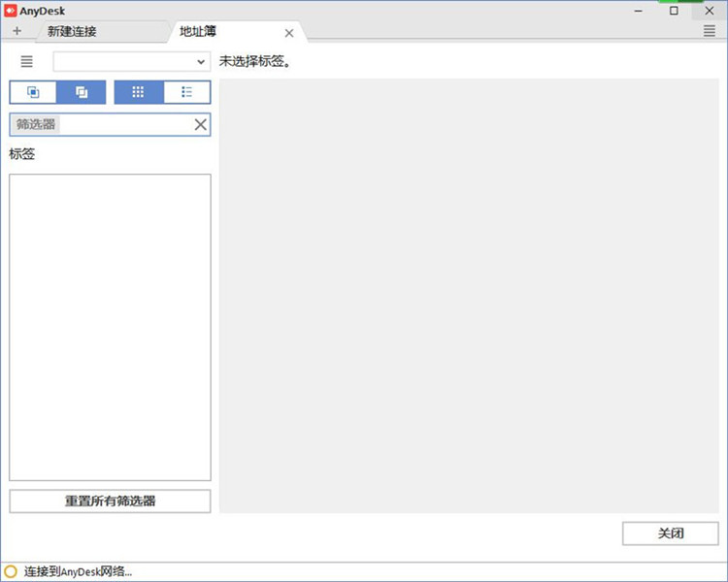Click the 标签 heading text

tap(21, 153)
